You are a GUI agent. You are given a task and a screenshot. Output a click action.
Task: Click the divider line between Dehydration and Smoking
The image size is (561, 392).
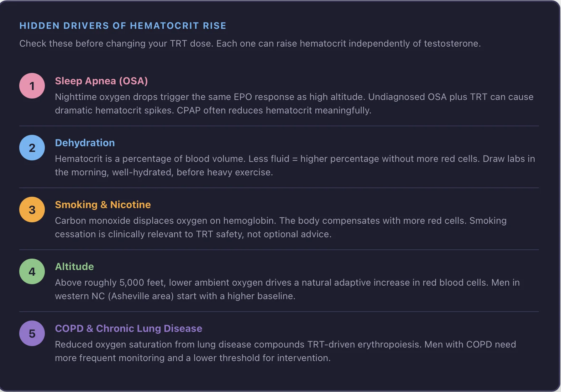(x=279, y=188)
